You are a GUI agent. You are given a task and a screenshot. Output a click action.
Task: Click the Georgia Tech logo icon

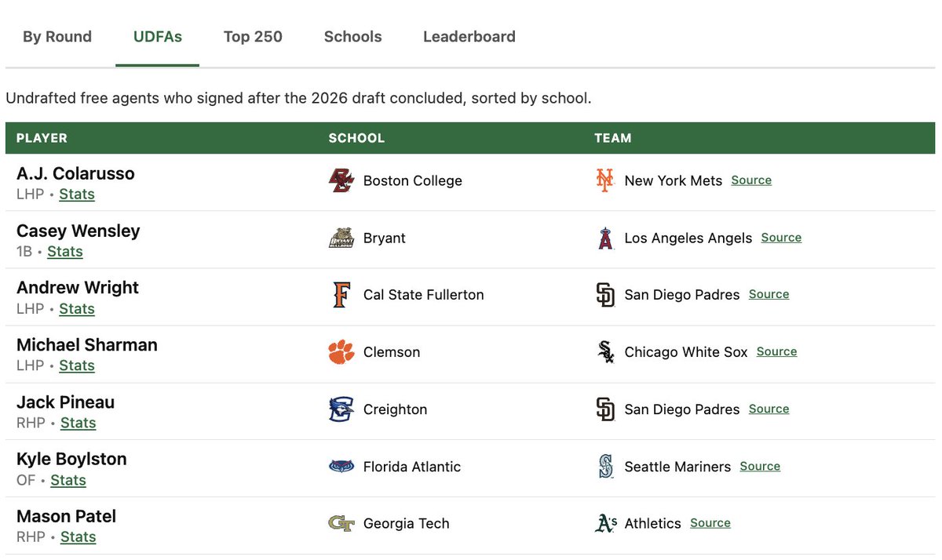[341, 523]
